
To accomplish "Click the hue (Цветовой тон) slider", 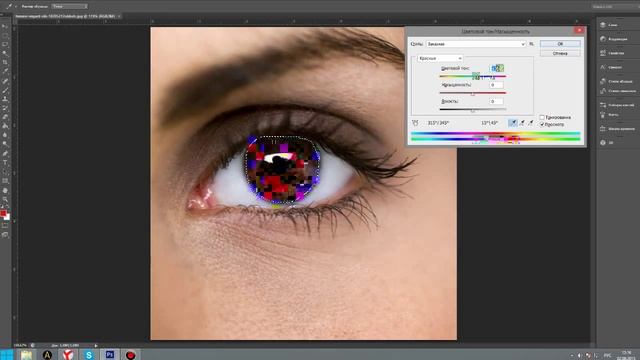I will [x=473, y=76].
